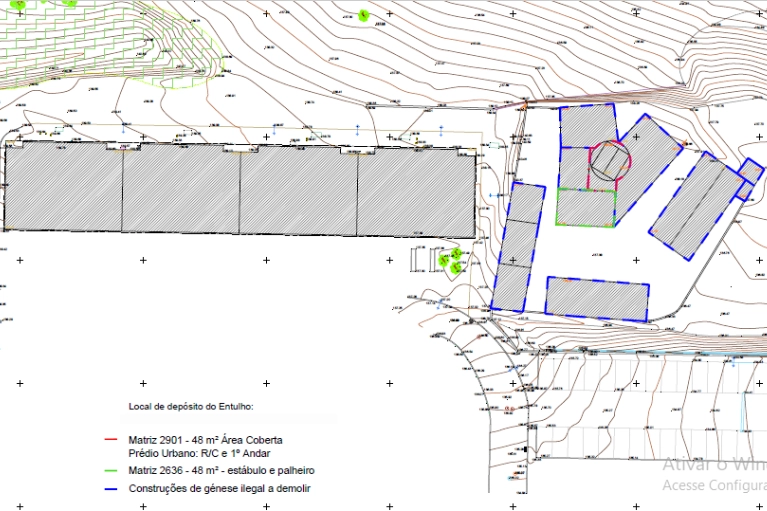Click the green tree symbol at top of map
767x511 pixels.
click(364, 15)
